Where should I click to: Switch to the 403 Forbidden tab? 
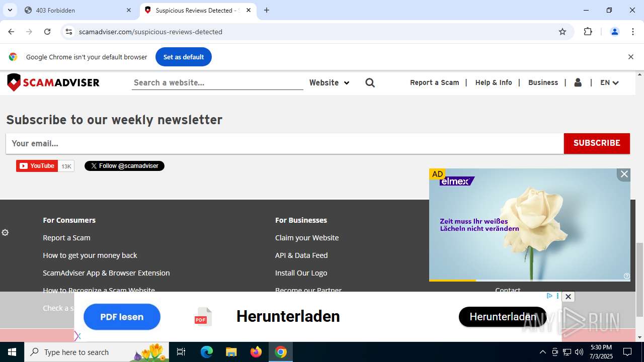pyautogui.click(x=78, y=10)
